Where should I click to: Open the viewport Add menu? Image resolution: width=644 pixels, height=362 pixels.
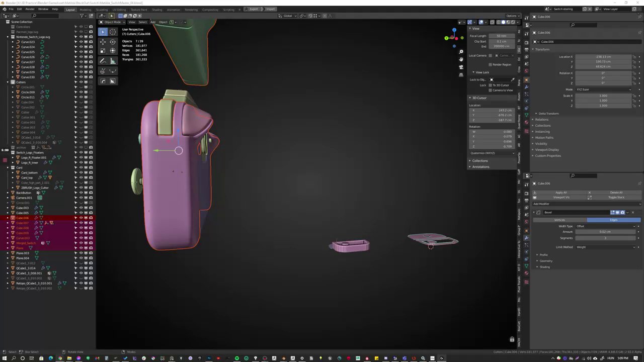[152, 22]
